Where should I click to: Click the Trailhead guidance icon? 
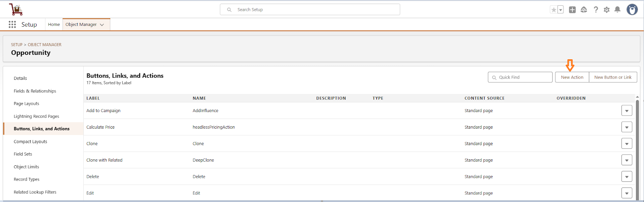pyautogui.click(x=584, y=10)
